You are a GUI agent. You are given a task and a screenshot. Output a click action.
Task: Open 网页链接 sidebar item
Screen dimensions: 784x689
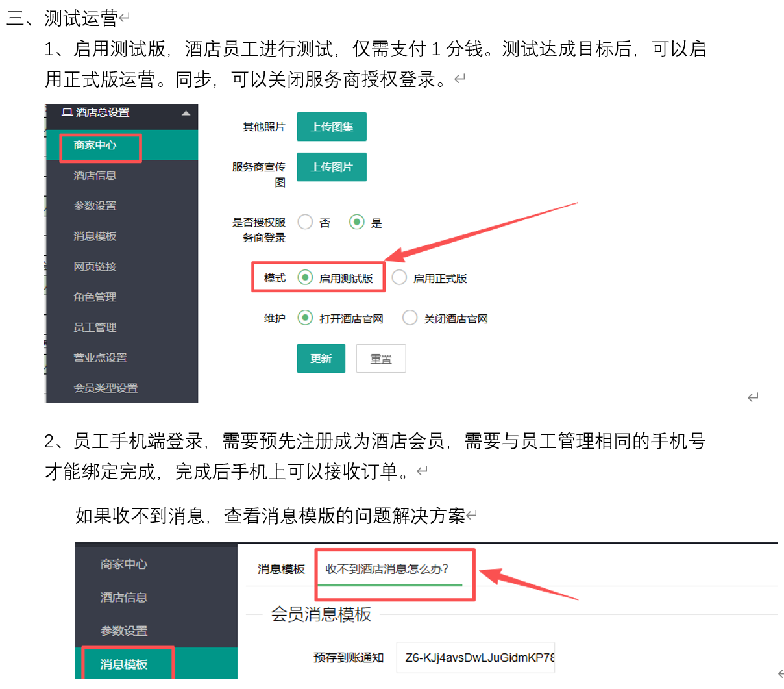tap(95, 267)
